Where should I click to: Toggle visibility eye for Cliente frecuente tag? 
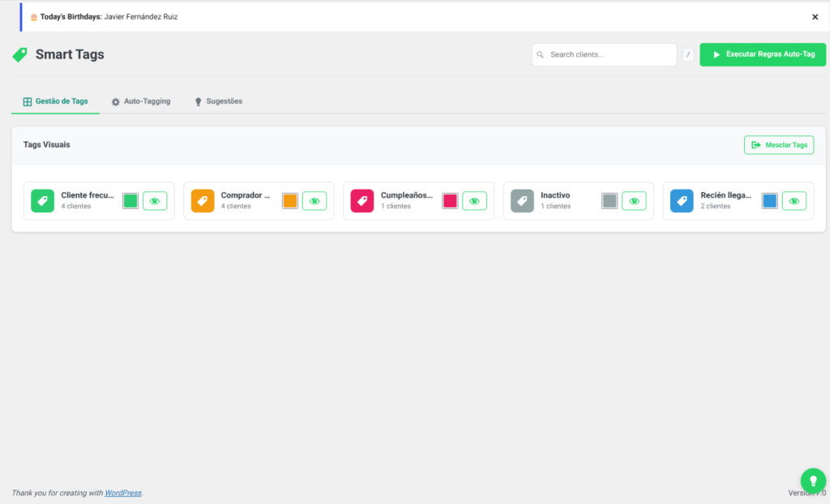tap(155, 201)
